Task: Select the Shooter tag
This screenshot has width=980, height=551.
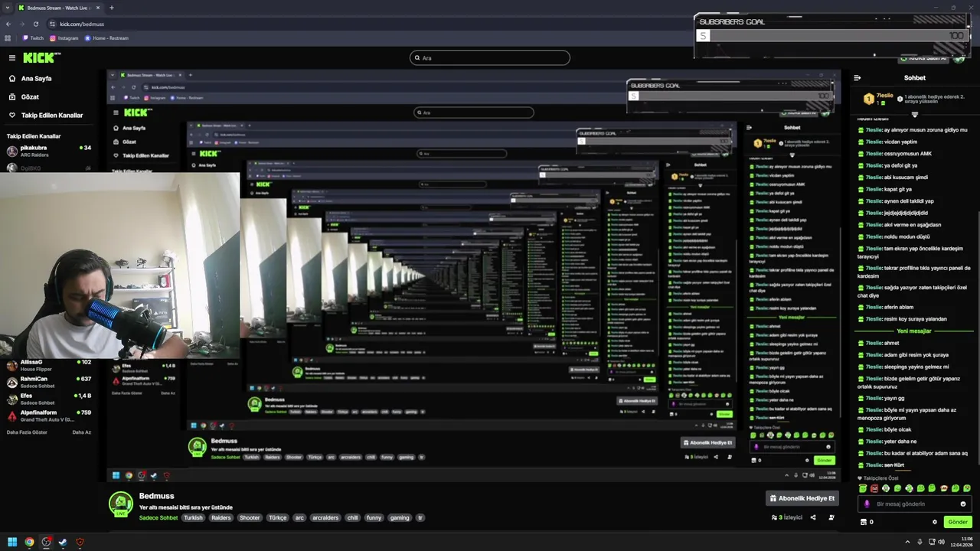Action: (250, 518)
